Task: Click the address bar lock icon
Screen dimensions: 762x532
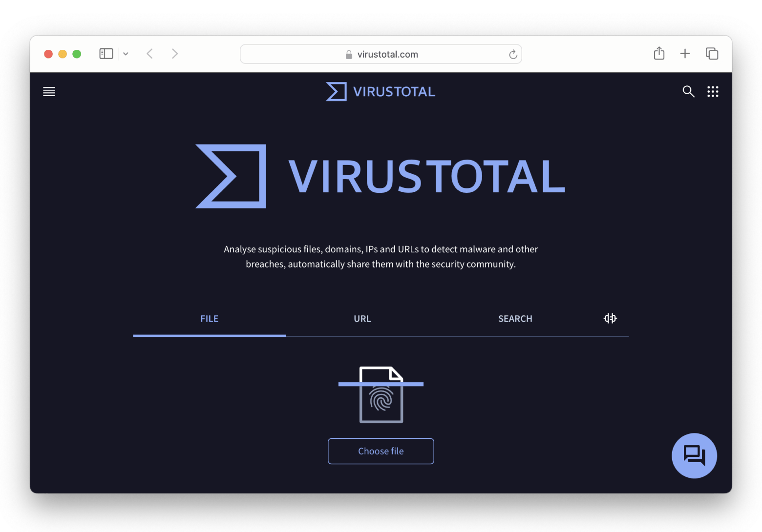Action: 349,55
